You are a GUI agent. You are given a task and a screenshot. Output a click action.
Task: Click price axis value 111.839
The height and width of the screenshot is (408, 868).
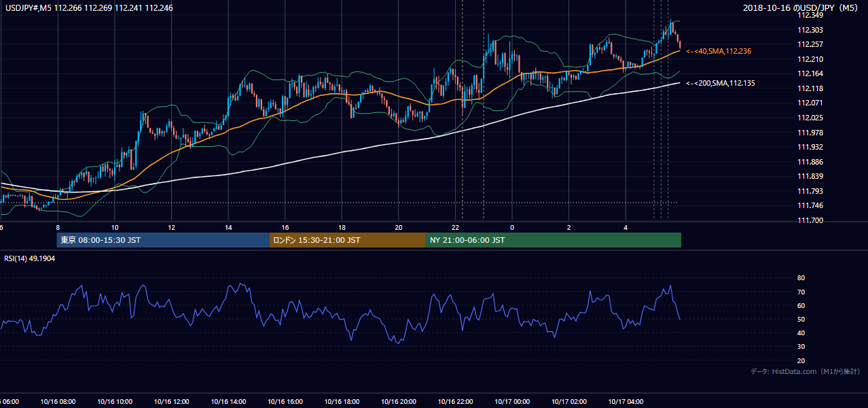(x=810, y=176)
